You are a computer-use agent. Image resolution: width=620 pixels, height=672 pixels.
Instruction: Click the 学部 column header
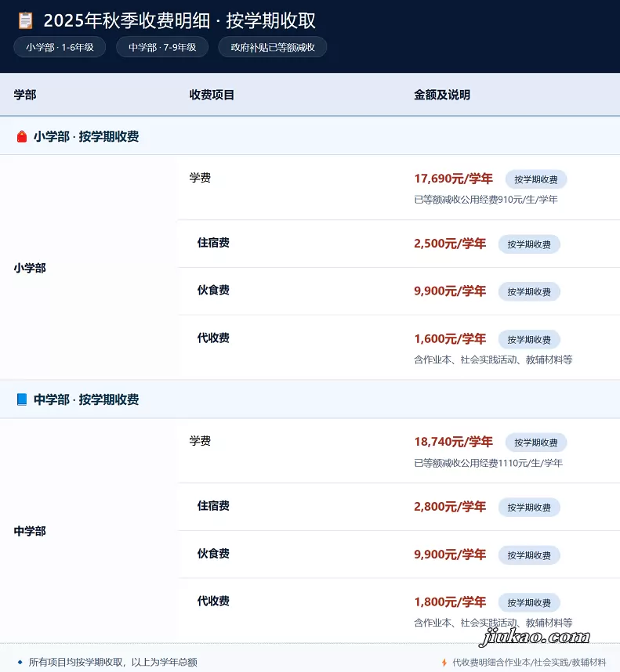(x=25, y=95)
